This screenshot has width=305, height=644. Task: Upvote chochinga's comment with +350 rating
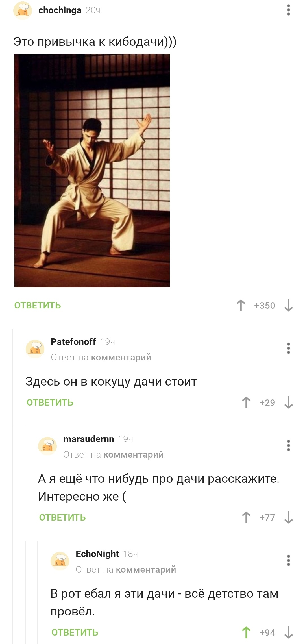[241, 305]
